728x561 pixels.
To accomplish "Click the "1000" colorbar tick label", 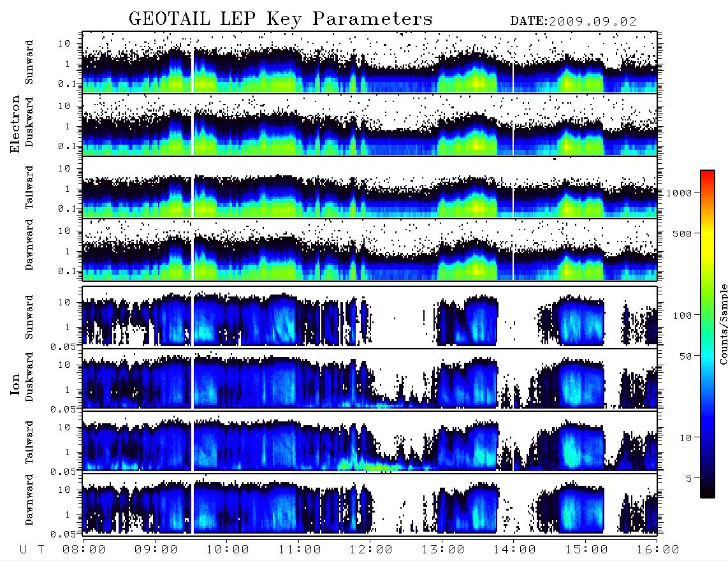I will 679,193.
